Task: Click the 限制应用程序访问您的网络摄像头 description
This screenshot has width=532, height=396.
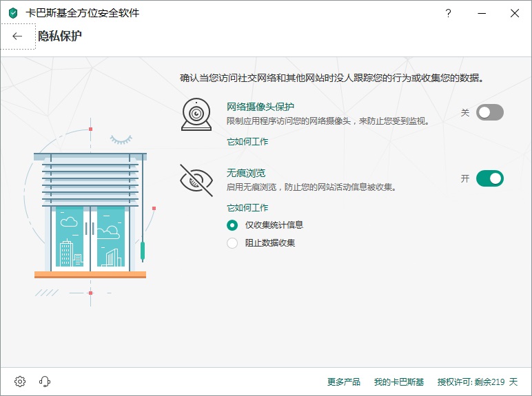Action: 328,121
